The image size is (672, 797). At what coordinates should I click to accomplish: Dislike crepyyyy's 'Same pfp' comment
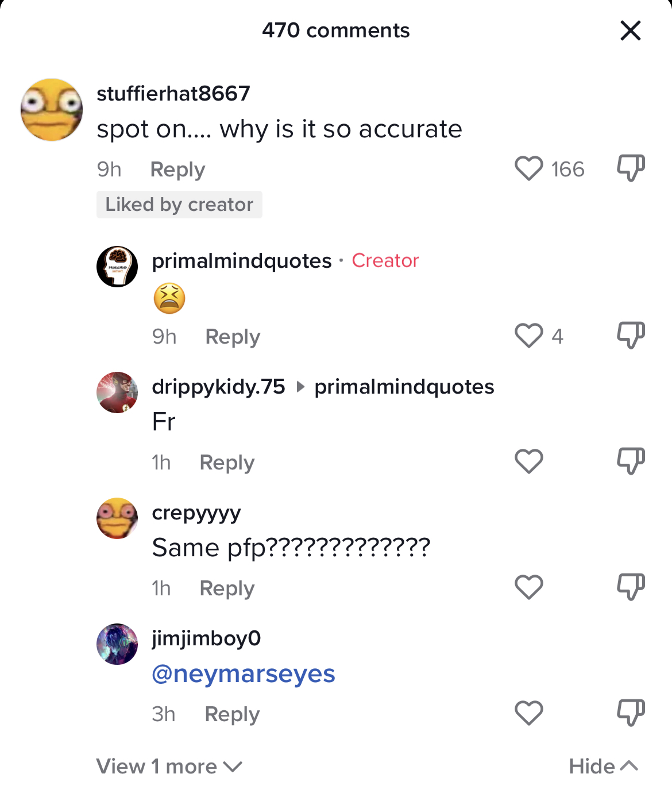(x=631, y=587)
